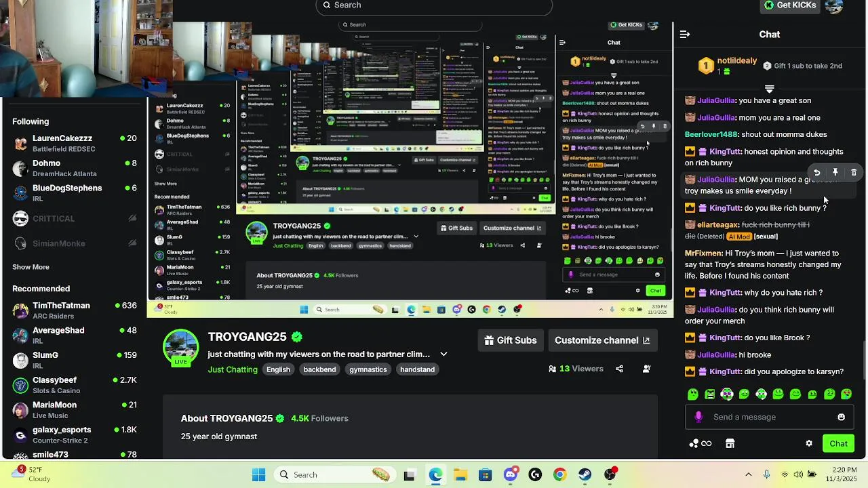Open Google Chrome from the Windows taskbar
Image resolution: width=868 pixels, height=488 pixels.
click(559, 474)
